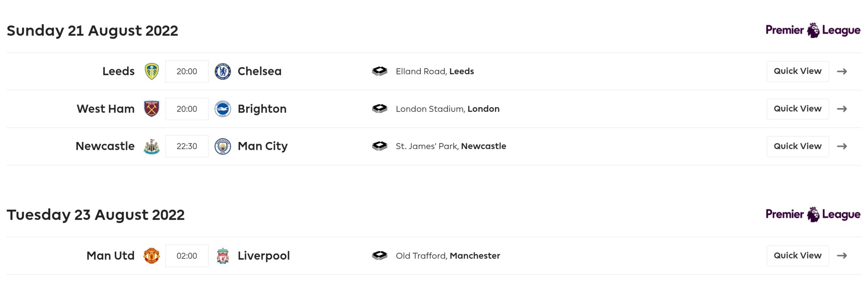
Task: Click the Man City badge
Action: tap(223, 146)
